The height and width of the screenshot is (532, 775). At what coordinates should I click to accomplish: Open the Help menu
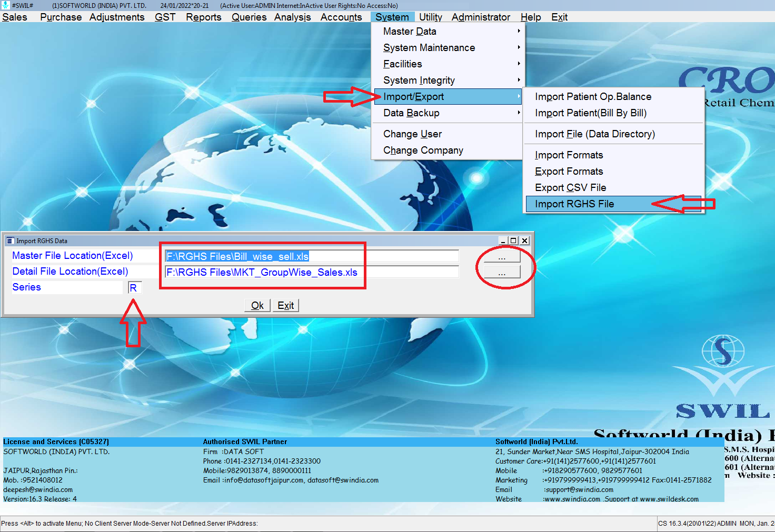pos(531,17)
